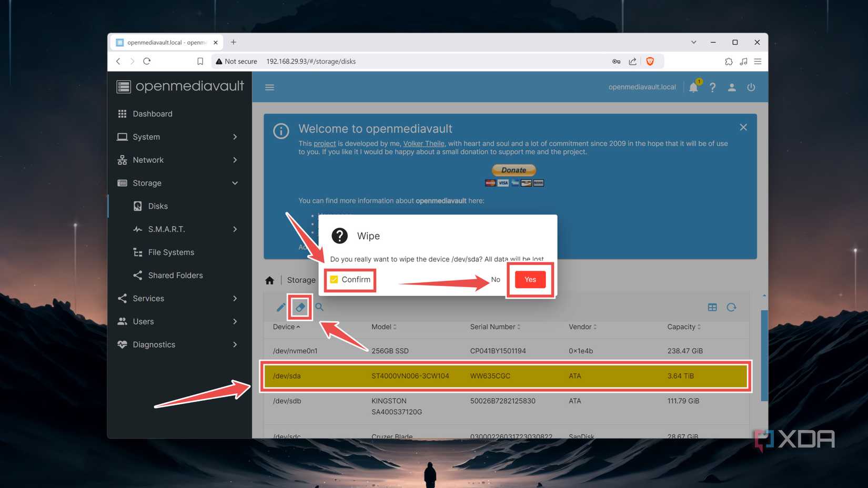
Task: Open Dashboard in the sidebar
Action: tap(179, 114)
